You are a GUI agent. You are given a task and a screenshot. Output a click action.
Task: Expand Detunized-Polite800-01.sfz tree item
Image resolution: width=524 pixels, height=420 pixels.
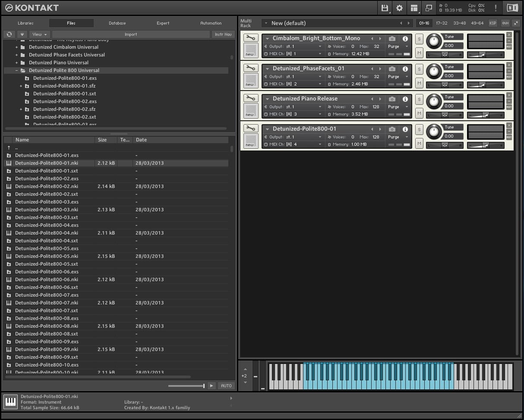coord(21,86)
